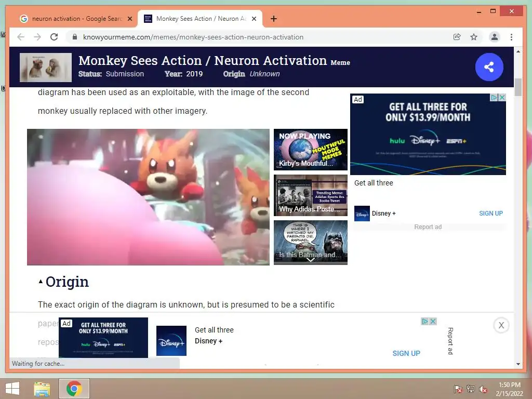
Task: Click Report ad under the sidebar ad
Action: pyautogui.click(x=428, y=227)
